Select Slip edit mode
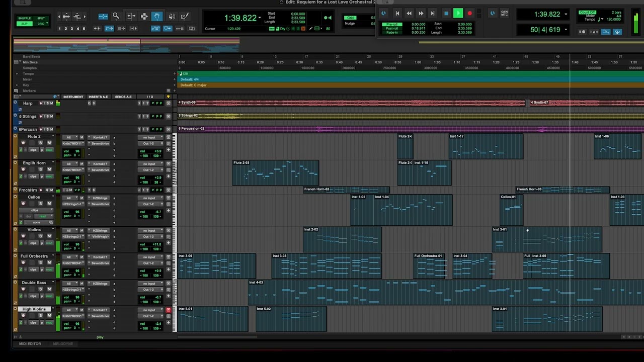Viewport: 644px width, 362px height. point(24,24)
